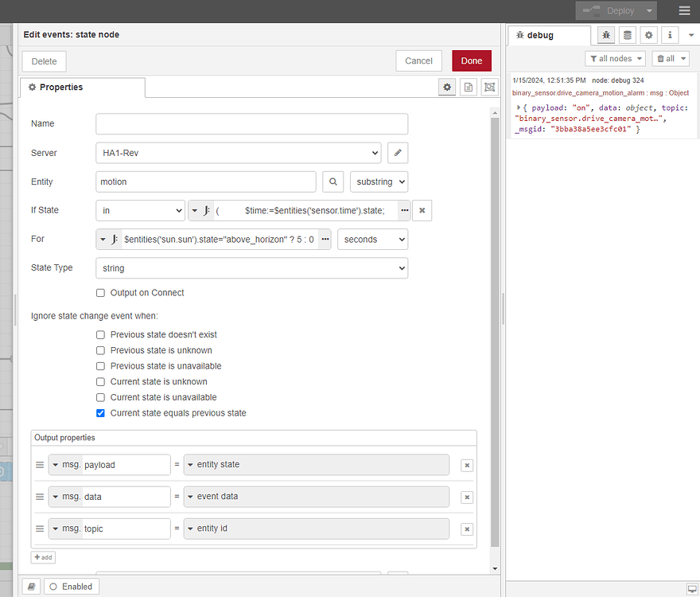
Task: Open the main hamburger menu
Action: click(x=684, y=10)
